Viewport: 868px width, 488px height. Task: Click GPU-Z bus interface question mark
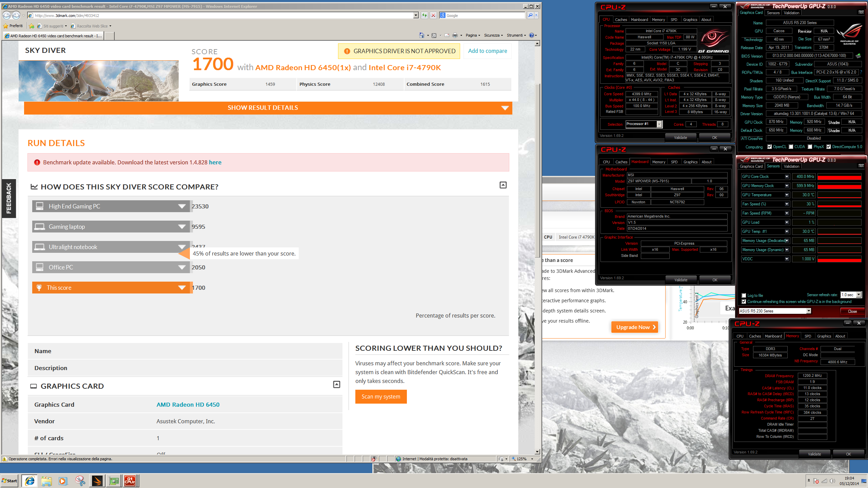pyautogui.click(x=861, y=72)
